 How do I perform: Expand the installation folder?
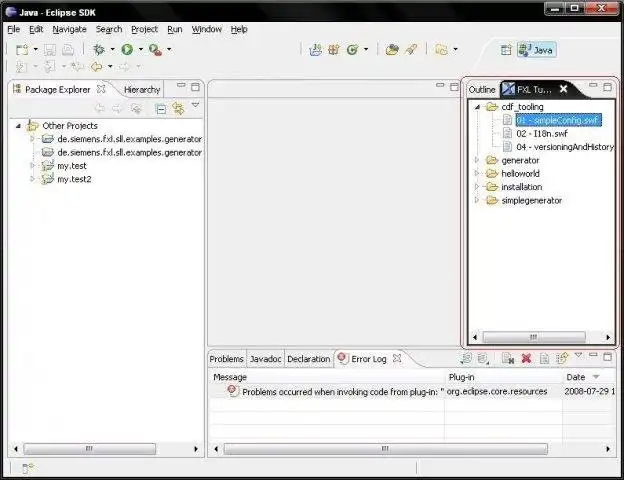[x=477, y=186]
